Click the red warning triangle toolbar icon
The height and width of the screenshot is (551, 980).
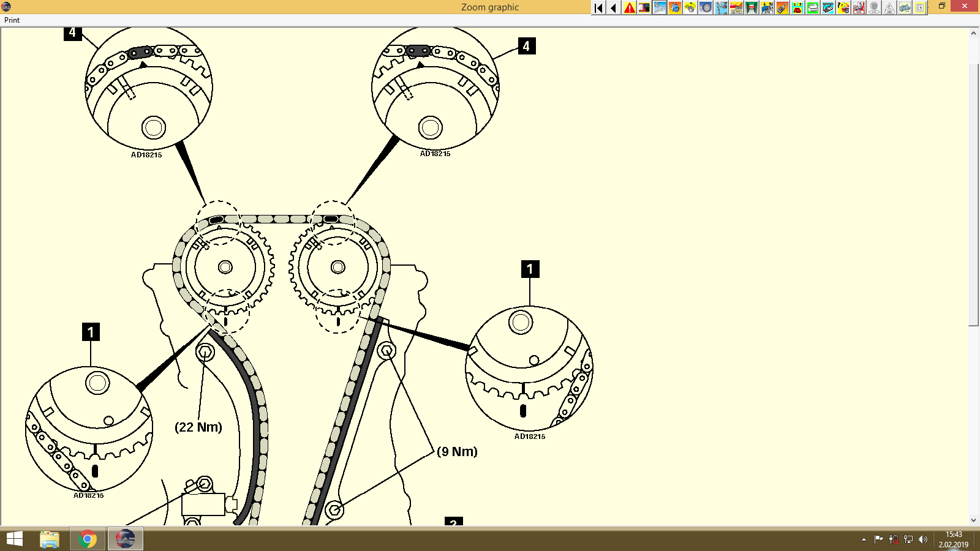(x=629, y=8)
